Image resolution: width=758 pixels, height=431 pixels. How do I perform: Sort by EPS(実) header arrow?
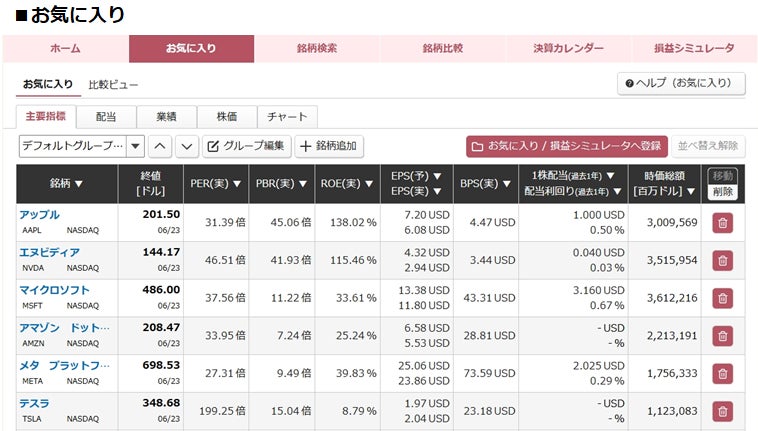[x=437, y=192]
